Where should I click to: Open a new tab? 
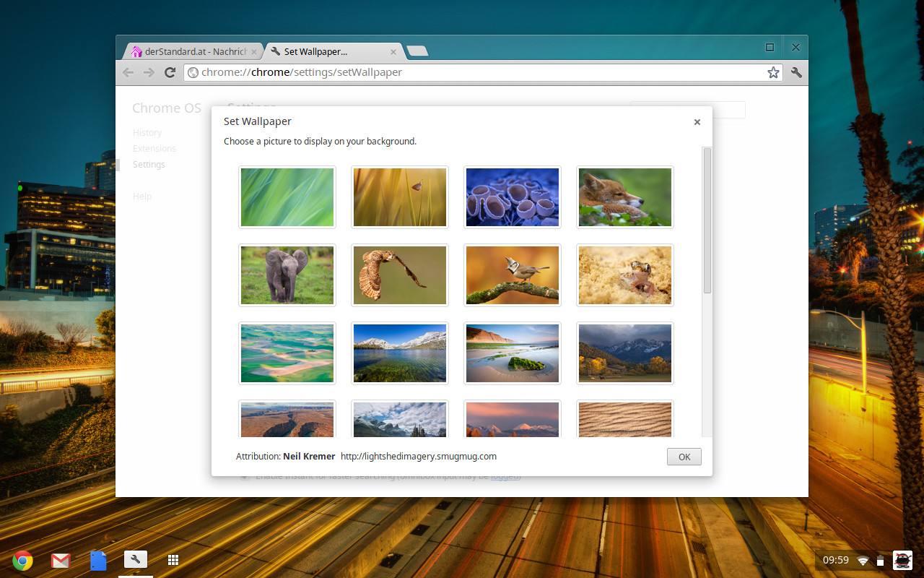click(417, 51)
